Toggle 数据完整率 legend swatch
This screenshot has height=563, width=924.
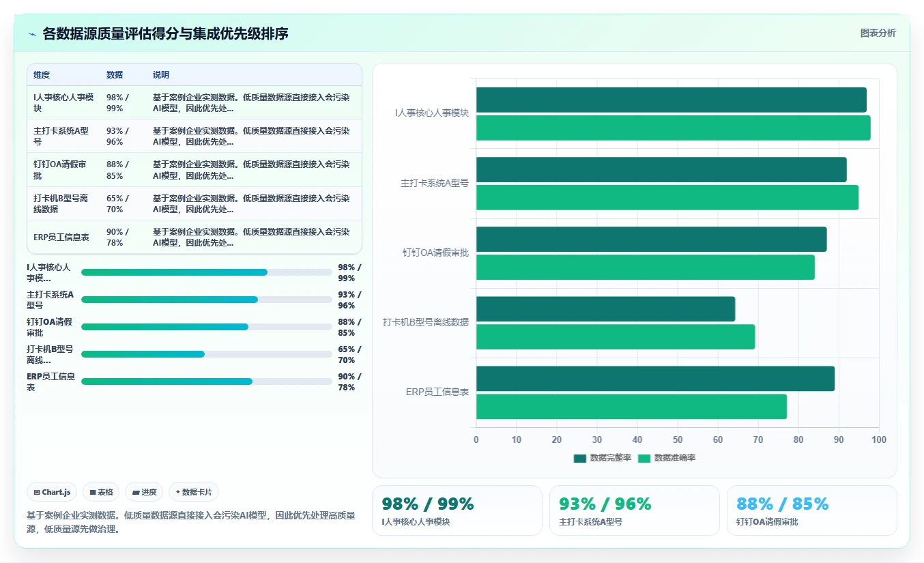[580, 458]
